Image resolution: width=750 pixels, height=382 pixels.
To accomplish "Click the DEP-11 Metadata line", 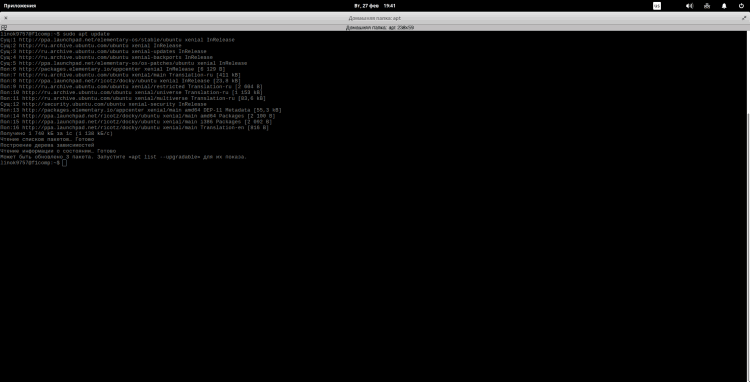I will pyautogui.click(x=141, y=110).
